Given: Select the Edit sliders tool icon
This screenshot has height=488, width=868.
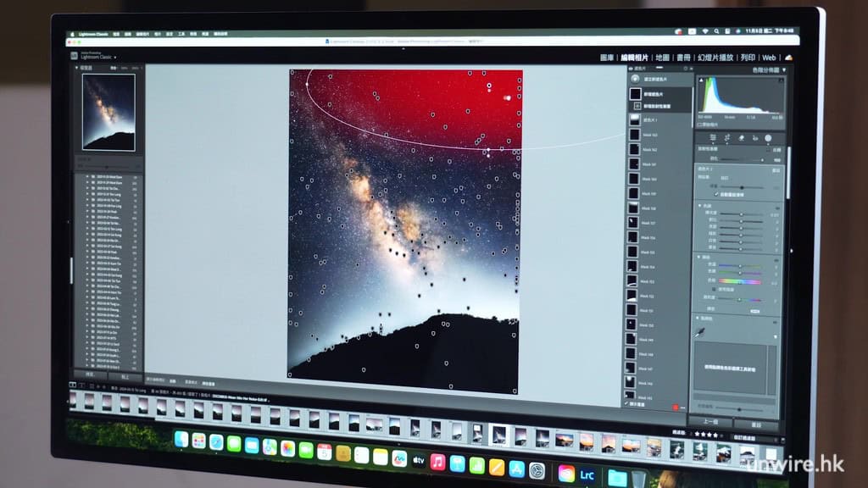Looking at the screenshot, I should [712, 137].
